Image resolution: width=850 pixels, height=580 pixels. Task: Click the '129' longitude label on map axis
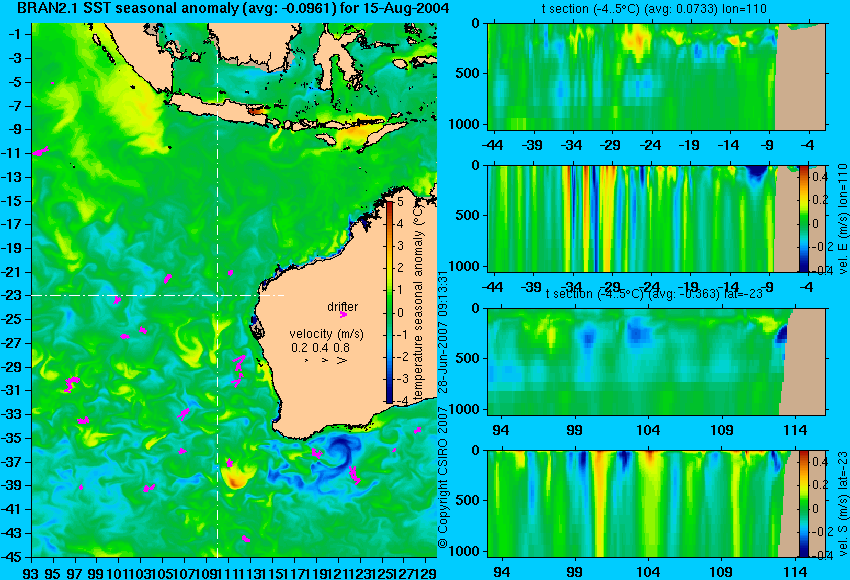tap(427, 572)
